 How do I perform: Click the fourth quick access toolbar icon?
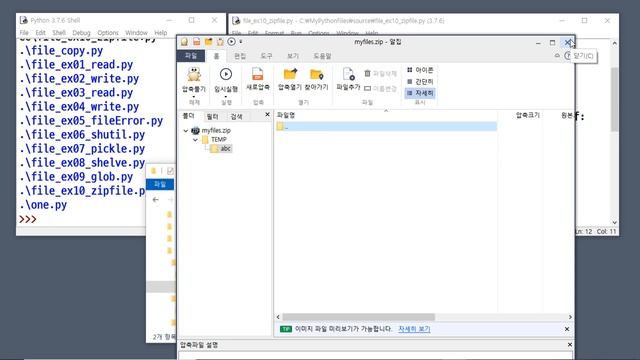(x=220, y=42)
